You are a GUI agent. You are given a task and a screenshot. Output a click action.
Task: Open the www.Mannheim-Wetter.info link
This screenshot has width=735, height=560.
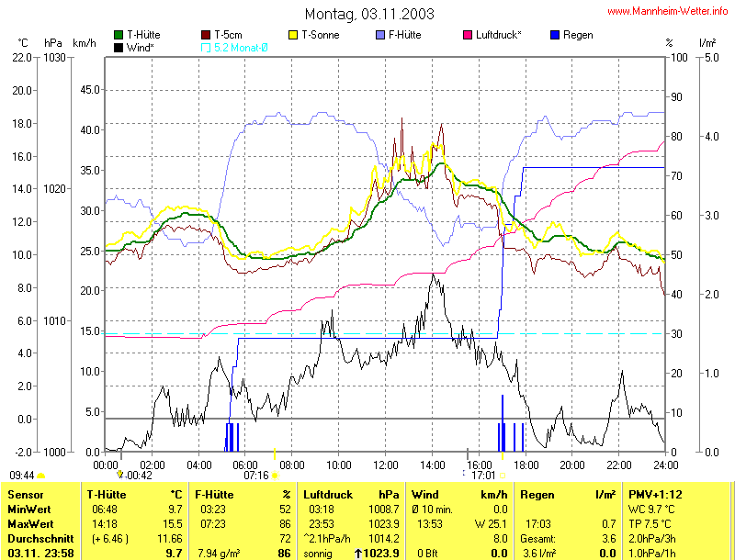[668, 11]
